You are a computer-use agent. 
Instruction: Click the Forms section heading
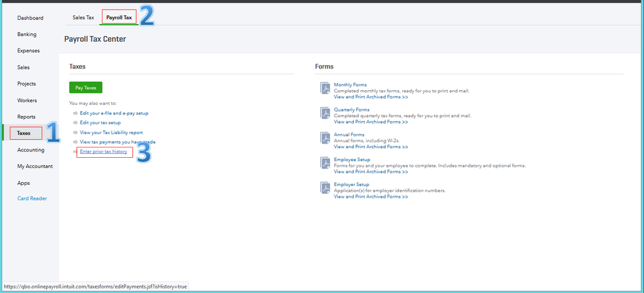coord(324,66)
